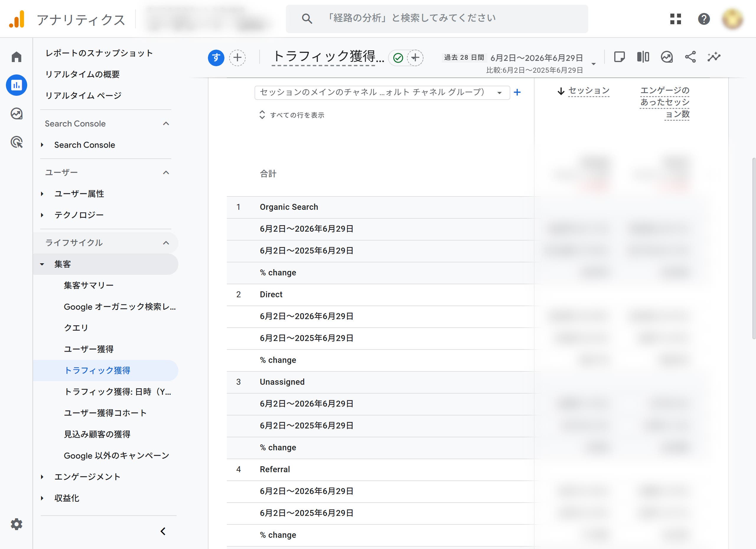This screenshot has width=756, height=549.
Task: Open the Insights sparkline icon
Action: (714, 57)
